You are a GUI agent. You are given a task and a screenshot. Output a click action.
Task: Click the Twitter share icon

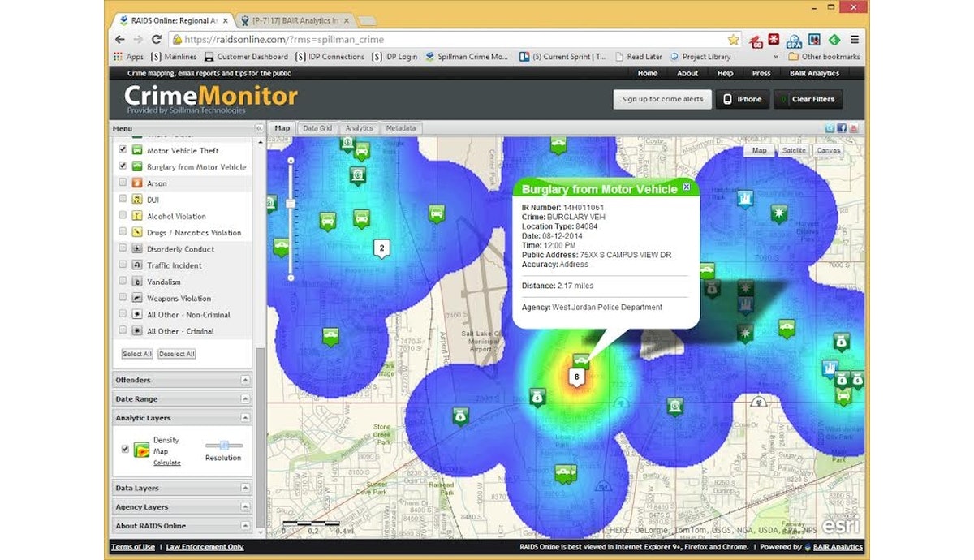click(x=830, y=128)
